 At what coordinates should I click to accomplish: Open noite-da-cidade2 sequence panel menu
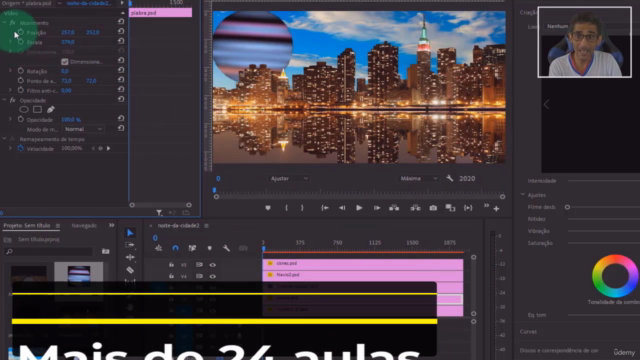click(x=207, y=226)
